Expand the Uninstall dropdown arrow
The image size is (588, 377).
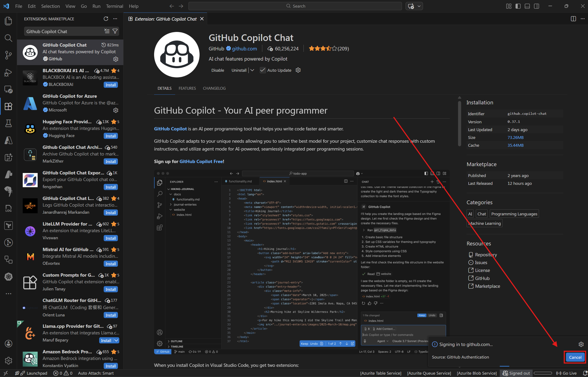point(252,70)
